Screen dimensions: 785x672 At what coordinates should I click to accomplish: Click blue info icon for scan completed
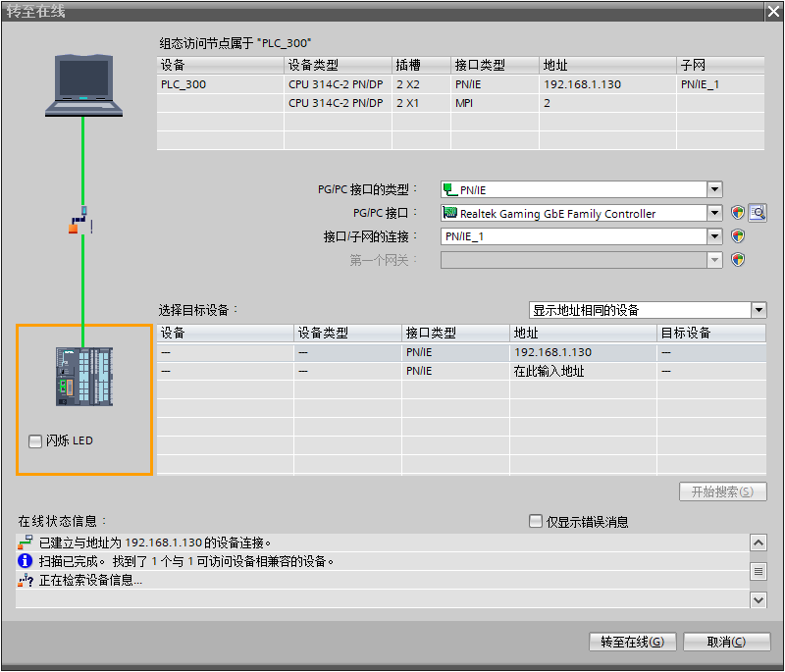[26, 561]
